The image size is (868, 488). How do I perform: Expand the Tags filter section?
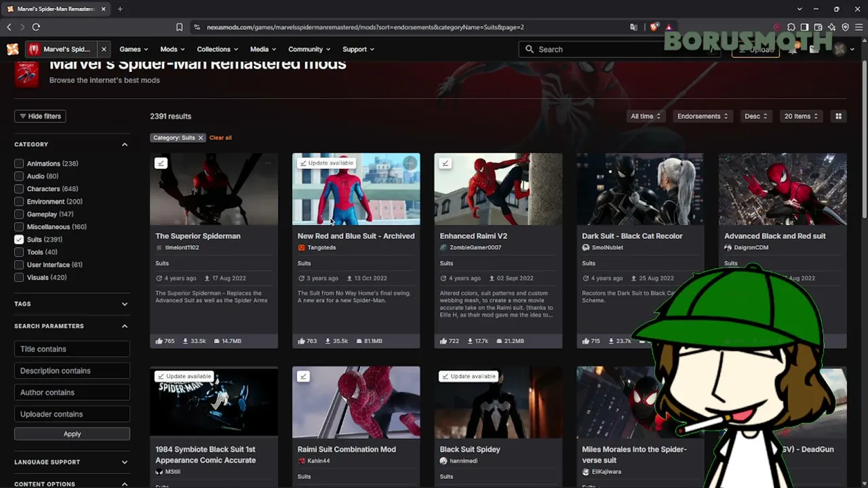pyautogui.click(x=124, y=304)
